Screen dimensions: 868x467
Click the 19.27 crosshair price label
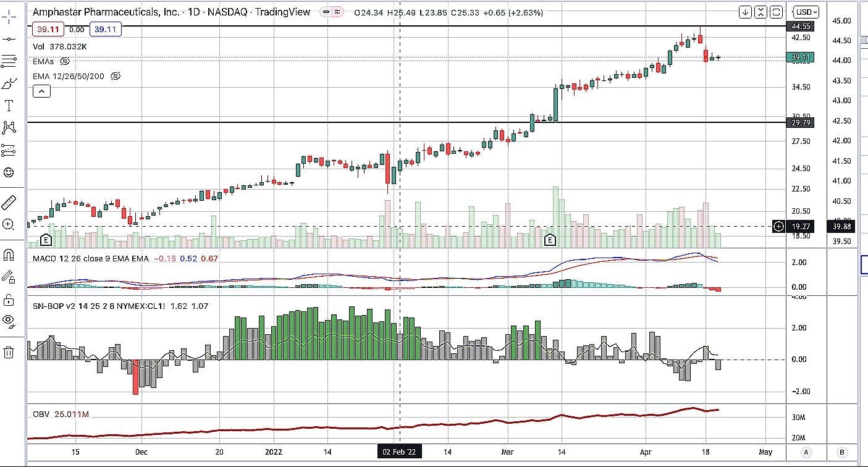coord(800,227)
